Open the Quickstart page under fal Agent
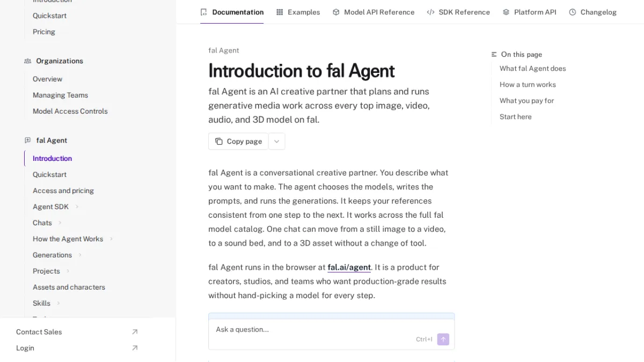This screenshot has height=362, width=644. [x=49, y=175]
